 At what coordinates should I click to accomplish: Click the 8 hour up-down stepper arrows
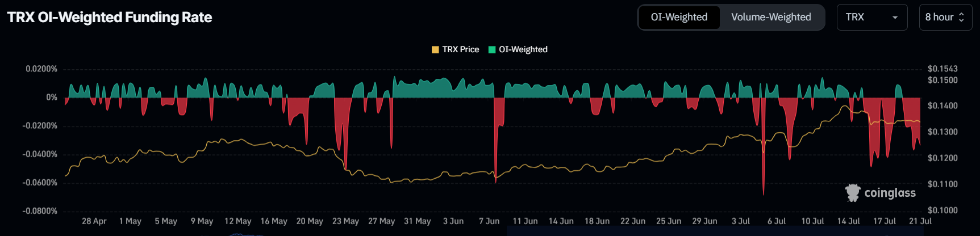[x=961, y=17]
